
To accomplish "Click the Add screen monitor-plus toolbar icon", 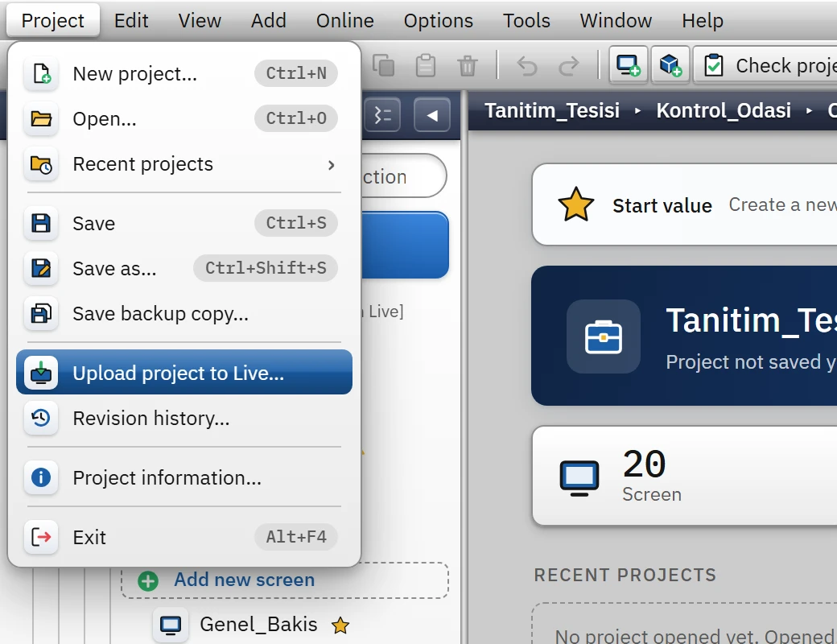I will tap(629, 65).
